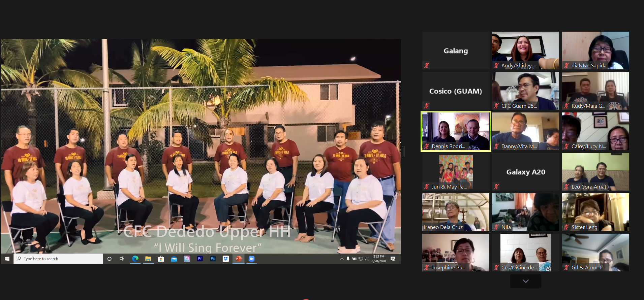Select Ireneo Dela Cruz video tile
This screenshot has height=300, width=644.
point(456,212)
